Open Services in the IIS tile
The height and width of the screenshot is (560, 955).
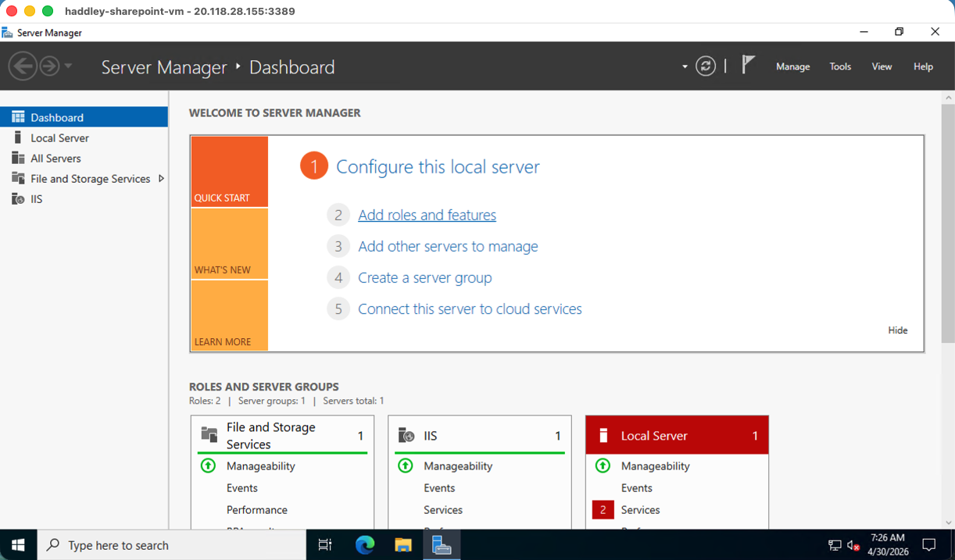pyautogui.click(x=443, y=509)
